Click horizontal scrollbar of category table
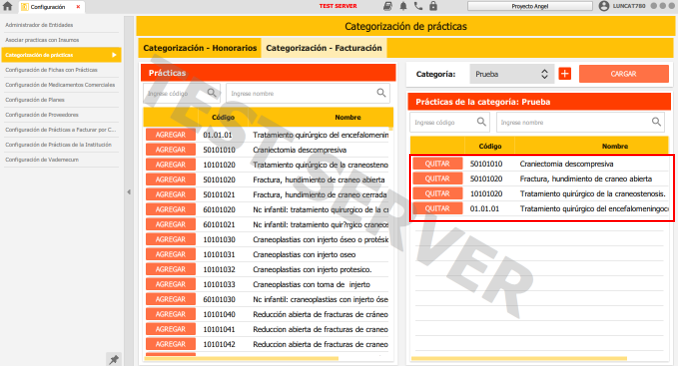The image size is (678, 366). click(x=519, y=358)
